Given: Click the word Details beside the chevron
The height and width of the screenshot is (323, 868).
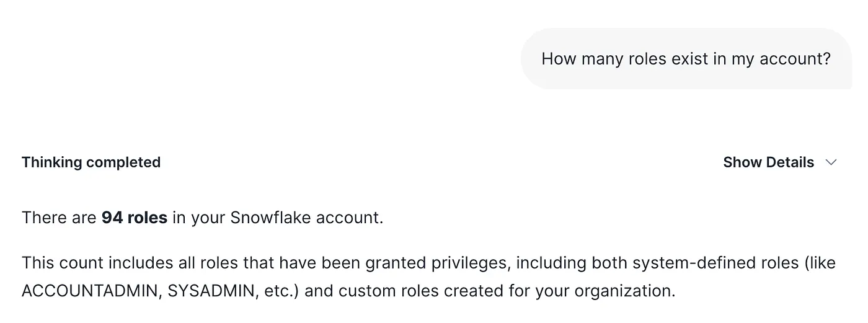Looking at the screenshot, I should tap(790, 162).
